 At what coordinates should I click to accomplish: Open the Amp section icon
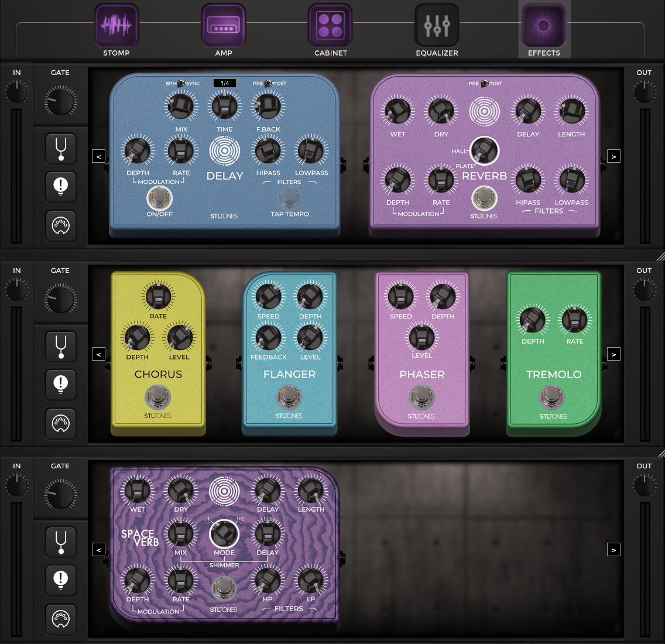224,26
